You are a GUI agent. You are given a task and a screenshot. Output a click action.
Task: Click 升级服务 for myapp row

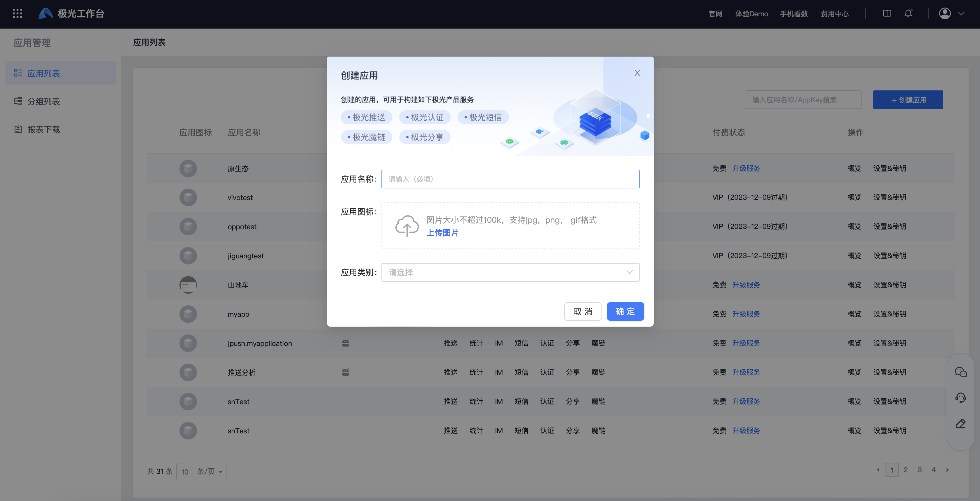pos(746,314)
